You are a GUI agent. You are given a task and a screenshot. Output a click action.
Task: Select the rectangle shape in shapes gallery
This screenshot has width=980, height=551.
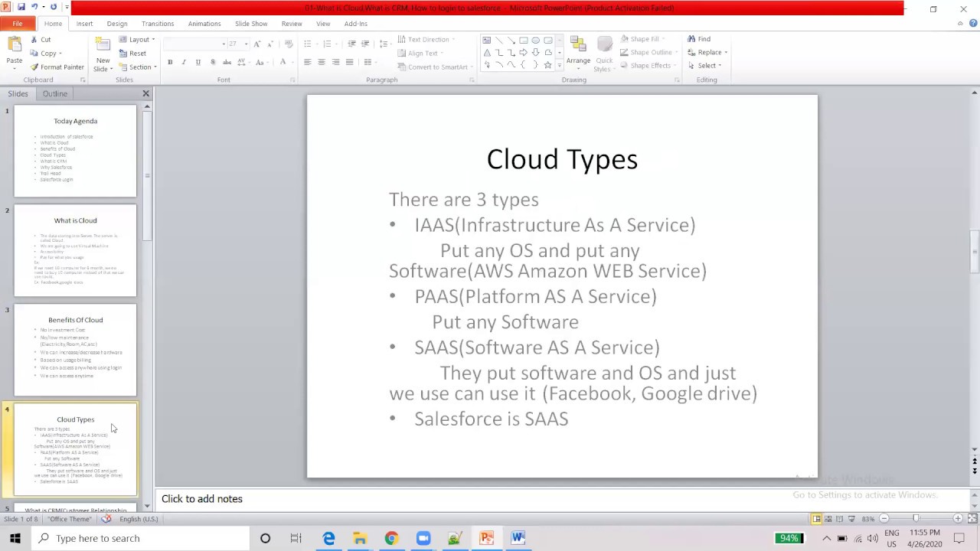(524, 41)
